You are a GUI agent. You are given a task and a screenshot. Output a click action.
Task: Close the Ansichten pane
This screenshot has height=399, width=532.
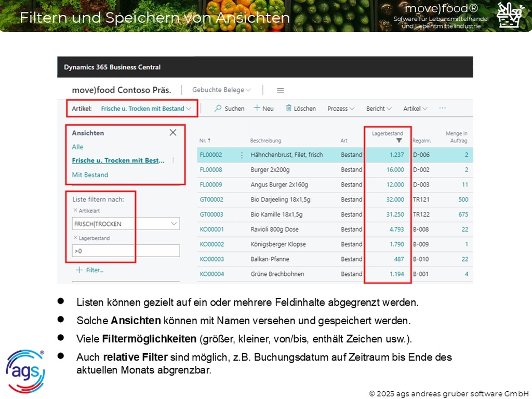pyautogui.click(x=173, y=132)
